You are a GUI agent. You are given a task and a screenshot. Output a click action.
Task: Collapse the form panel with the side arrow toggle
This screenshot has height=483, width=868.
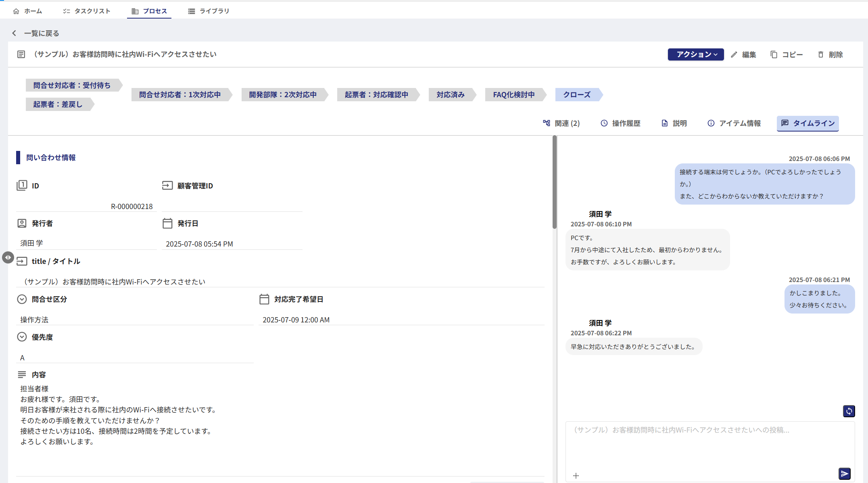(8, 257)
